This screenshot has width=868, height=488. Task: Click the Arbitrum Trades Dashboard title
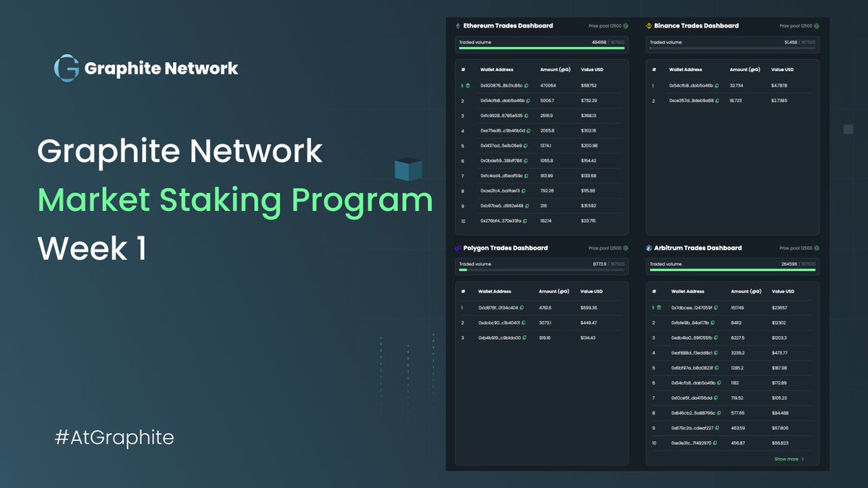[698, 248]
